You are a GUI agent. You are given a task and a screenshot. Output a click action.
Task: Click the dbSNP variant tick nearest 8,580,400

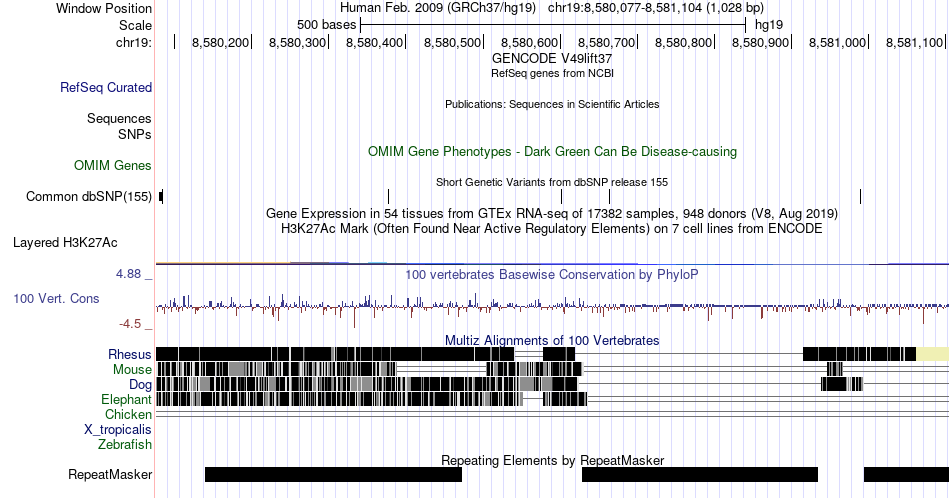tap(388, 196)
